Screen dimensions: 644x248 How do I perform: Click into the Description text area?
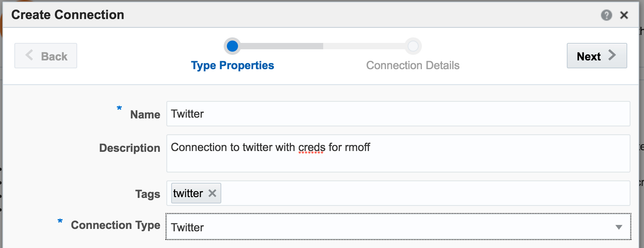pyautogui.click(x=398, y=159)
